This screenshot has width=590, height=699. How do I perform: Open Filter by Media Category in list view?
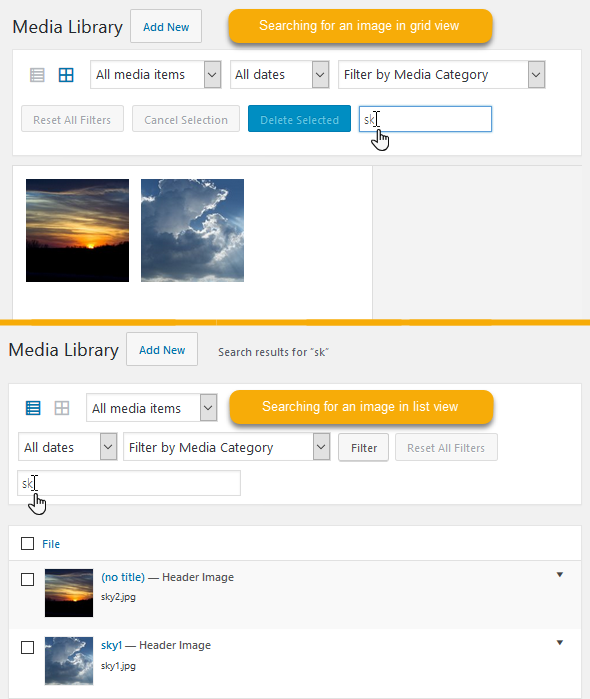227,447
